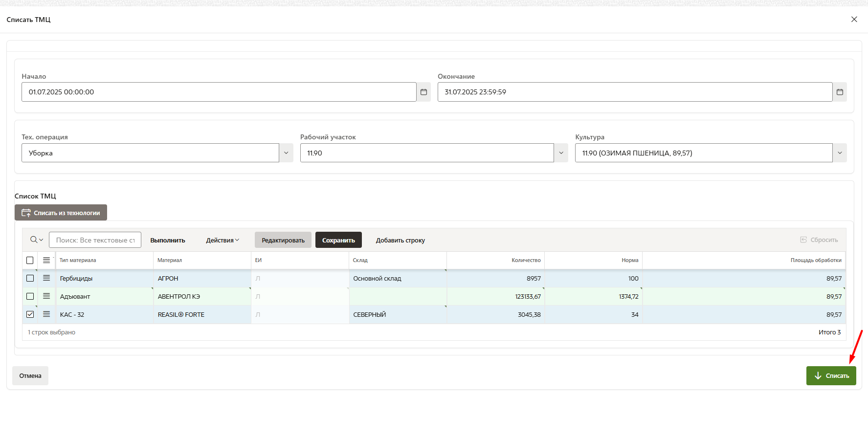Screen dimensions: 868x440
Task: Click the Сохранить button
Action: [x=338, y=240]
